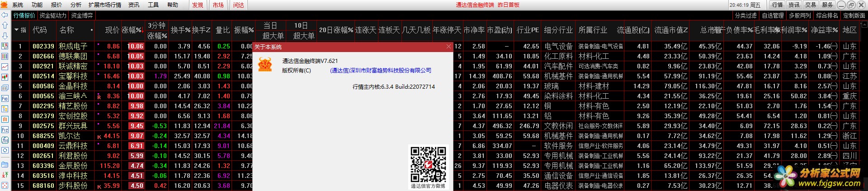Image resolution: width=868 pixels, height=191 pixels.
Task: Click the 发现 button
Action: point(198,5)
